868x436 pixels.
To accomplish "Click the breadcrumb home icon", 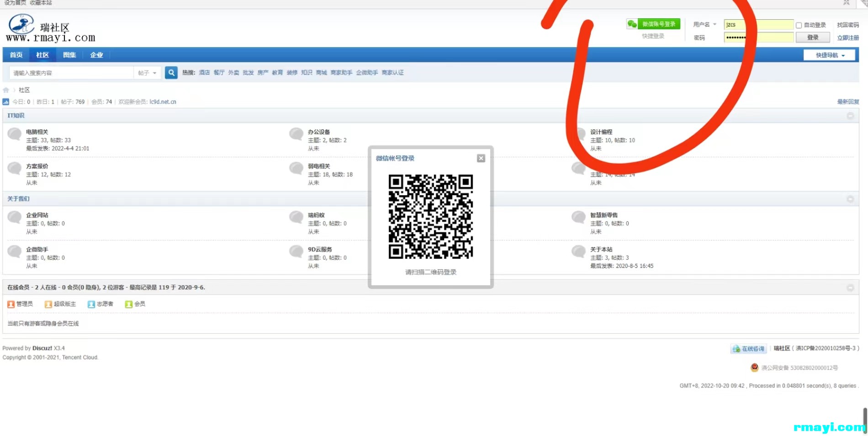I will [x=6, y=90].
